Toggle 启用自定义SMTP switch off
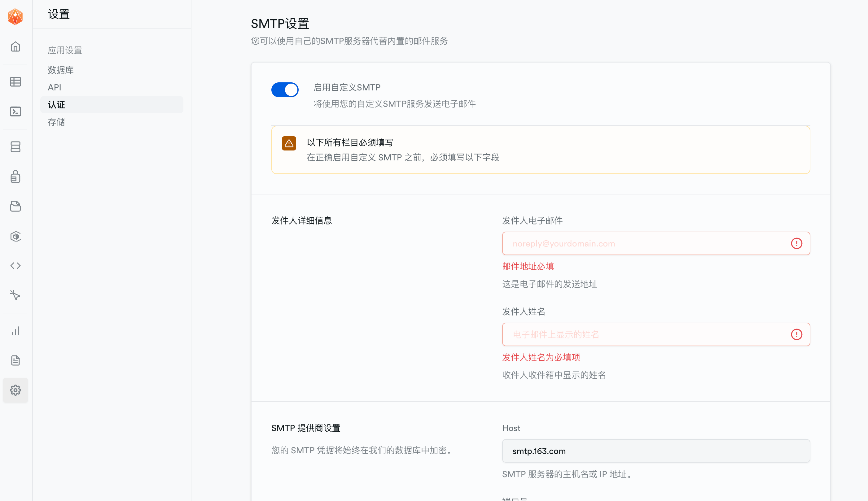Viewport: 868px width, 501px height. pyautogui.click(x=285, y=90)
